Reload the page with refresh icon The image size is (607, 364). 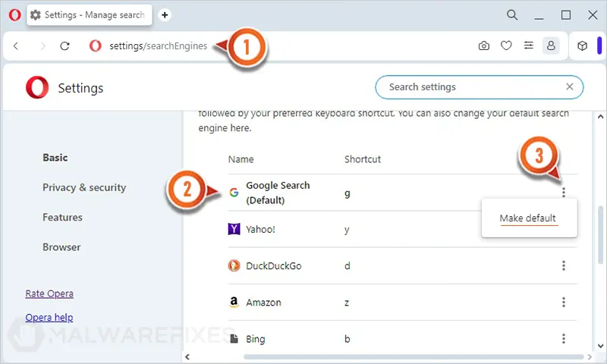[64, 46]
